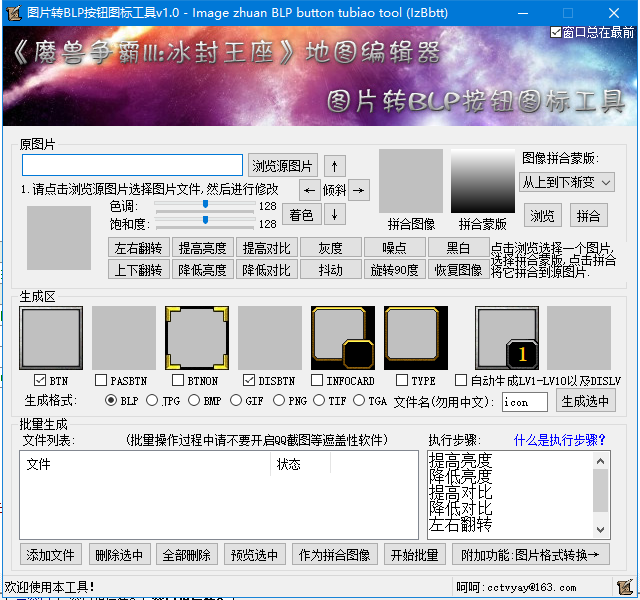The width and height of the screenshot is (640, 600).
Task: Select the TYPE preview thumbnail
Action: tap(416, 338)
